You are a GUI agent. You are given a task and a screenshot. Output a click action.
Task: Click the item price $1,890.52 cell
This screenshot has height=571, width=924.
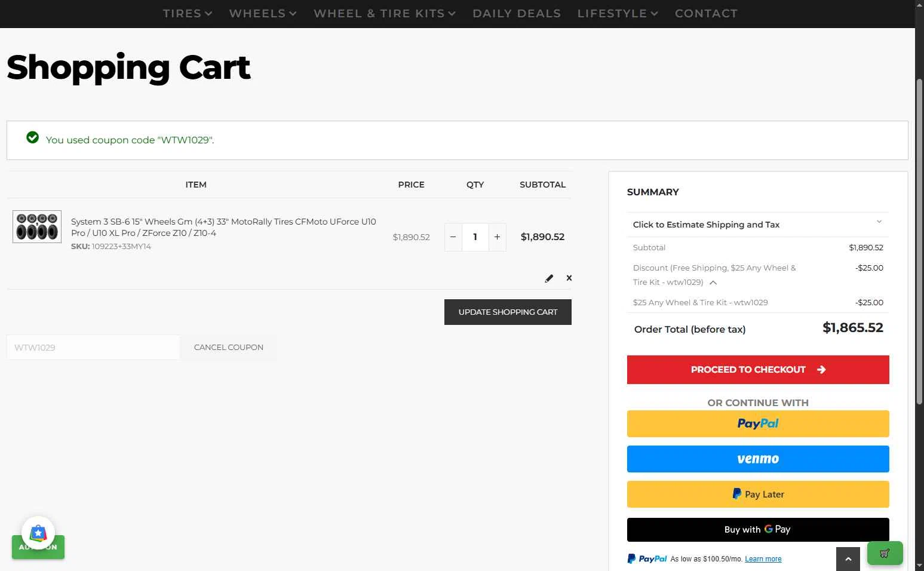tap(412, 237)
